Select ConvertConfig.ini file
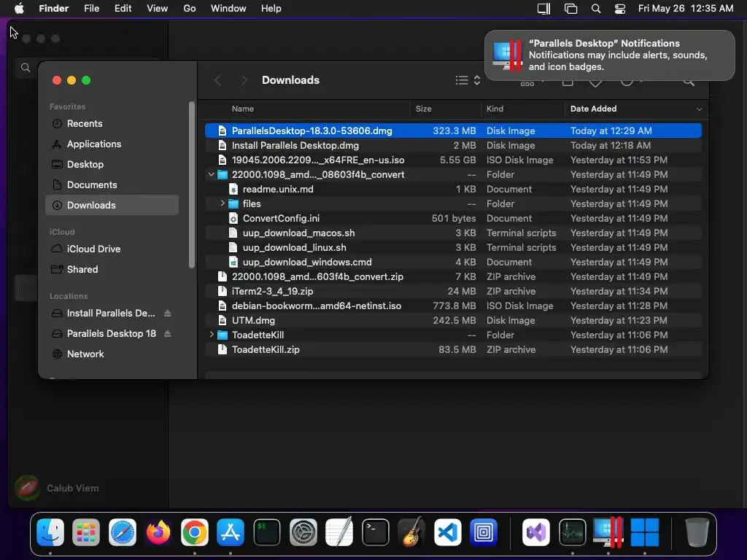747x560 pixels. (x=453, y=218)
